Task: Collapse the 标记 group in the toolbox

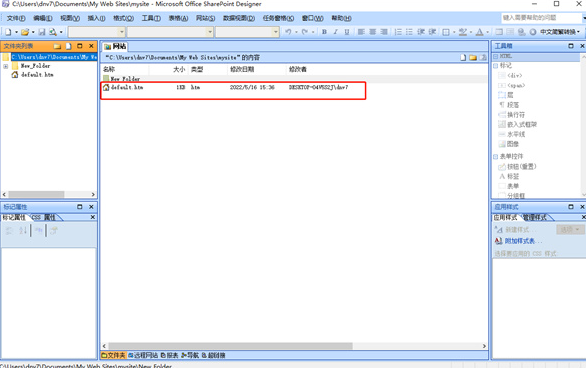Action: point(496,66)
